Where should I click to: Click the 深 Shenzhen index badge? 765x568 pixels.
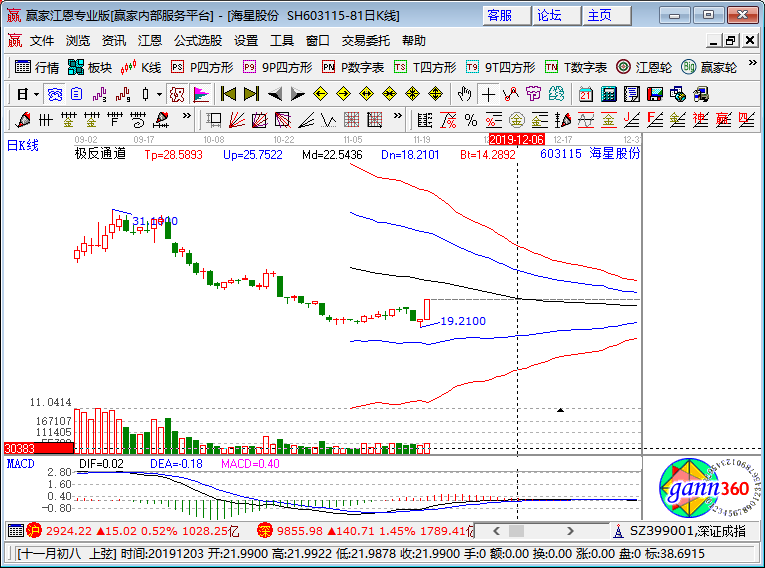click(x=265, y=530)
